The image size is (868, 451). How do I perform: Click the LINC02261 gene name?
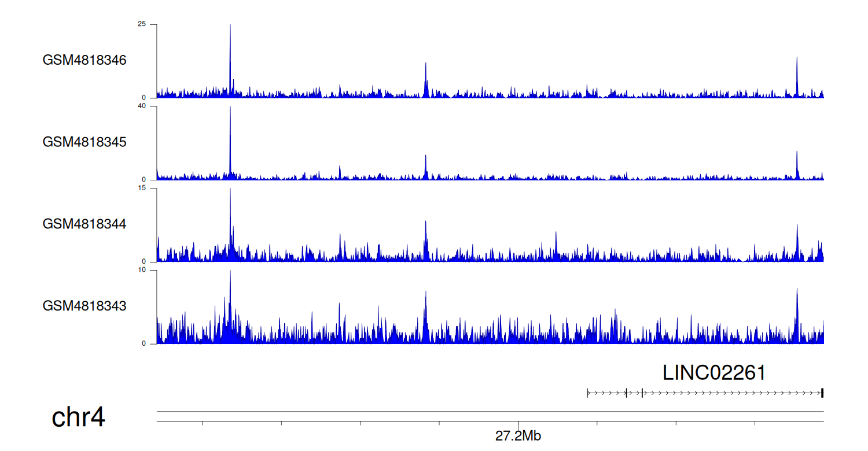714,373
